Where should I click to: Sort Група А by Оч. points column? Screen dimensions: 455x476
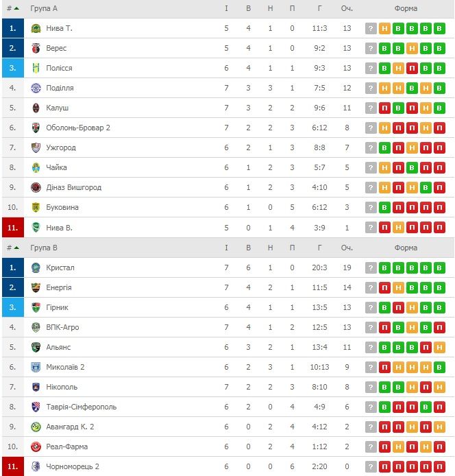(347, 8)
